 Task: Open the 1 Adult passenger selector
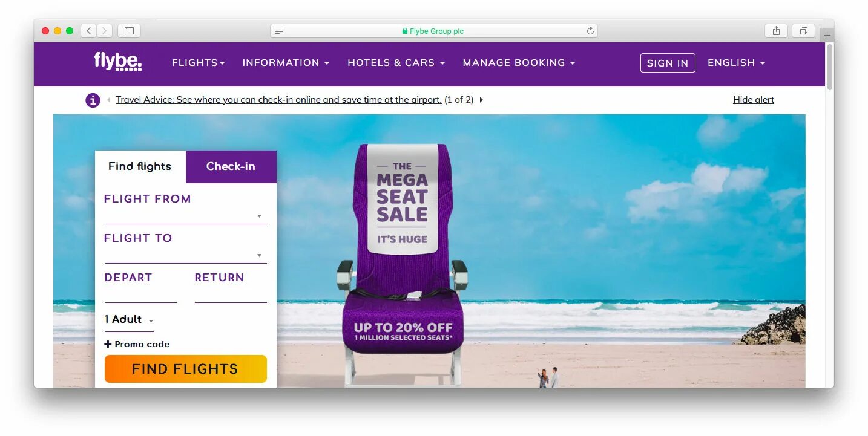click(129, 320)
